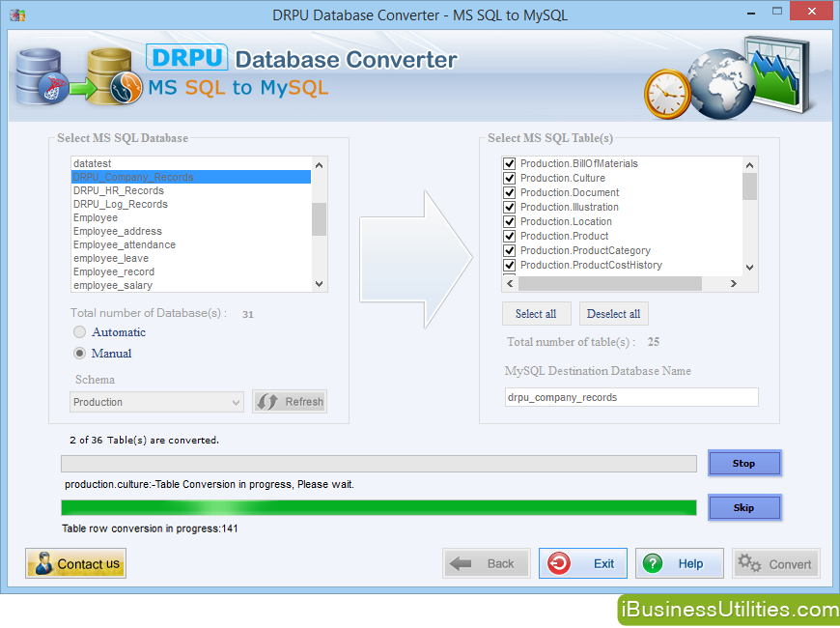Click the silver MS SQL database cylinder icon
Image resolution: width=840 pixels, height=628 pixels.
click(39, 76)
